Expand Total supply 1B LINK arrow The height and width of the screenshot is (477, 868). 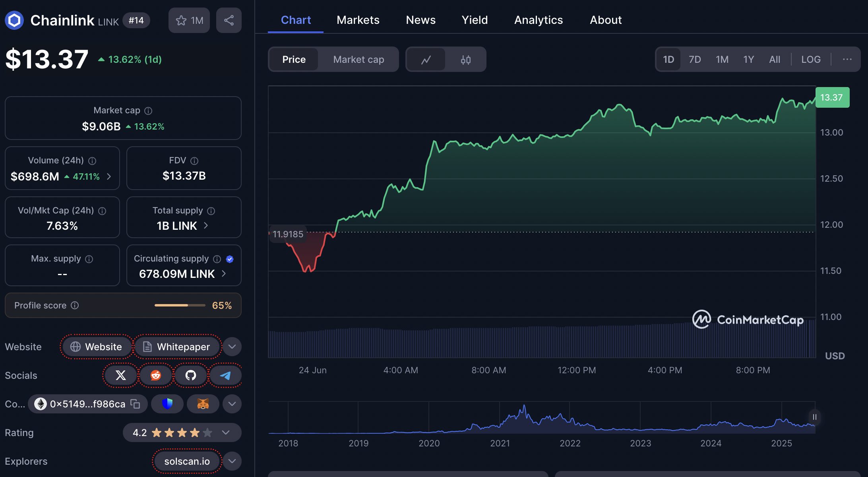coord(206,225)
